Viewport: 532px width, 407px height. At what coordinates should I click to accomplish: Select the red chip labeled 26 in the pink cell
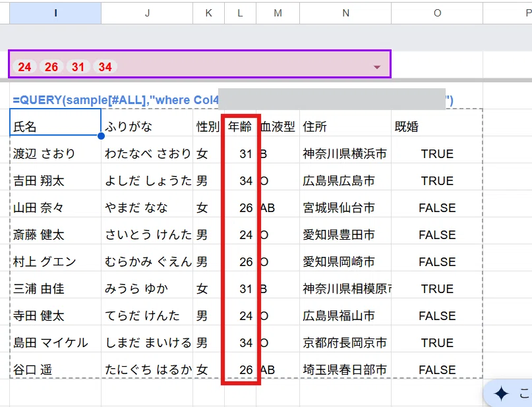coord(51,67)
